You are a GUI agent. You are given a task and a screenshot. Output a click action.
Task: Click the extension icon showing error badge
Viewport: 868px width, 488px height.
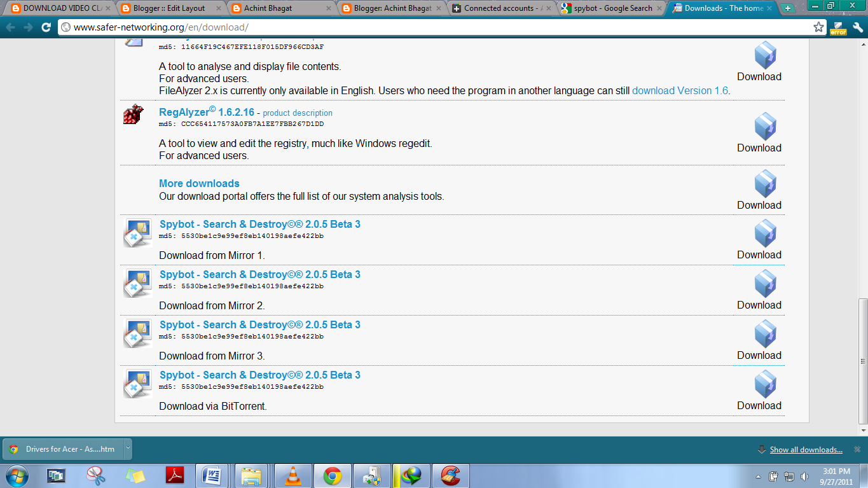coord(838,27)
